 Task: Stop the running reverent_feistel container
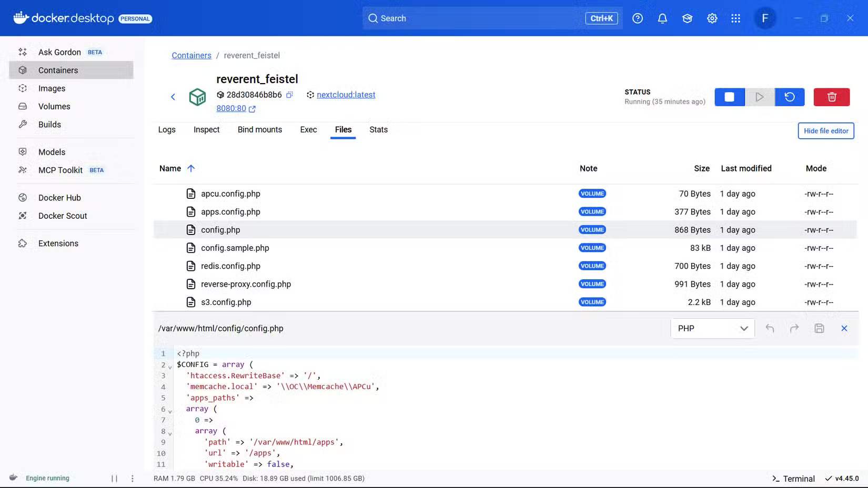pyautogui.click(x=729, y=97)
